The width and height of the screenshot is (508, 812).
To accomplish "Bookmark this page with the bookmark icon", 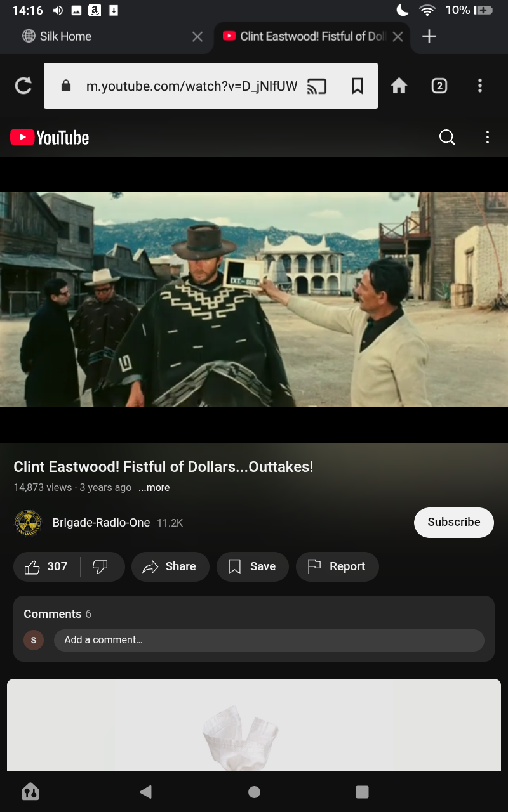I will tap(358, 86).
